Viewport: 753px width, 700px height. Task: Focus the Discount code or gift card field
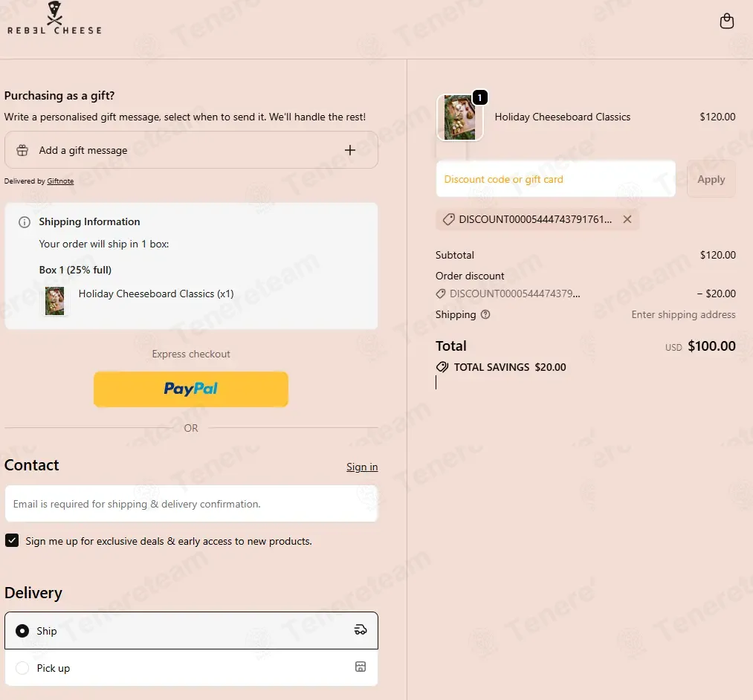(x=555, y=179)
